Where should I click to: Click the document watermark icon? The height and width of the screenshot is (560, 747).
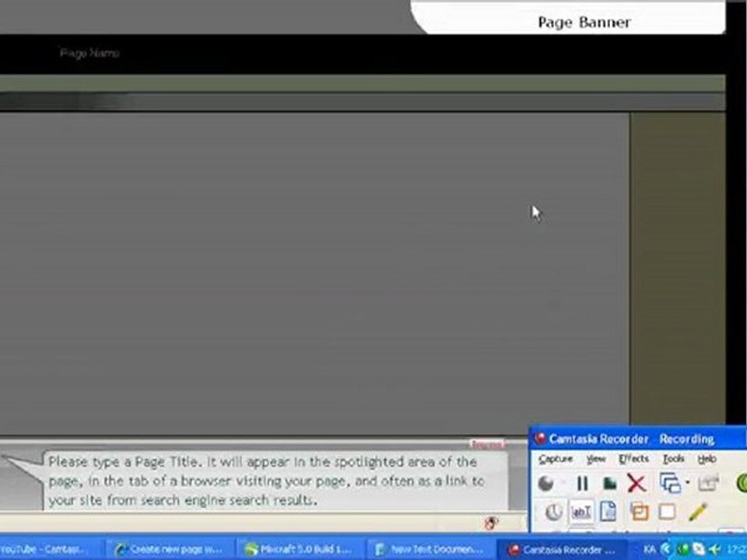point(608,512)
